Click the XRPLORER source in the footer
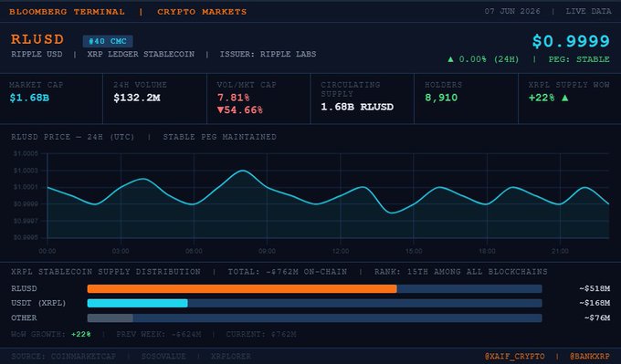621x364 pixels. coord(231,356)
